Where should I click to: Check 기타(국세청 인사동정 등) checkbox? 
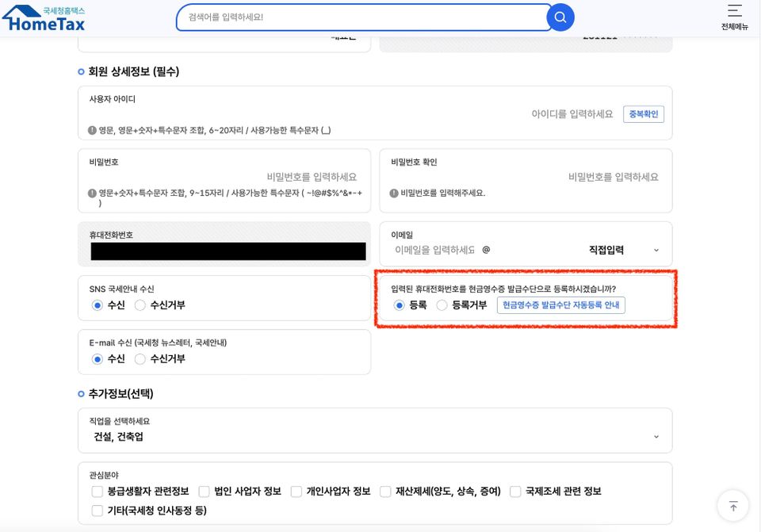tap(97, 511)
